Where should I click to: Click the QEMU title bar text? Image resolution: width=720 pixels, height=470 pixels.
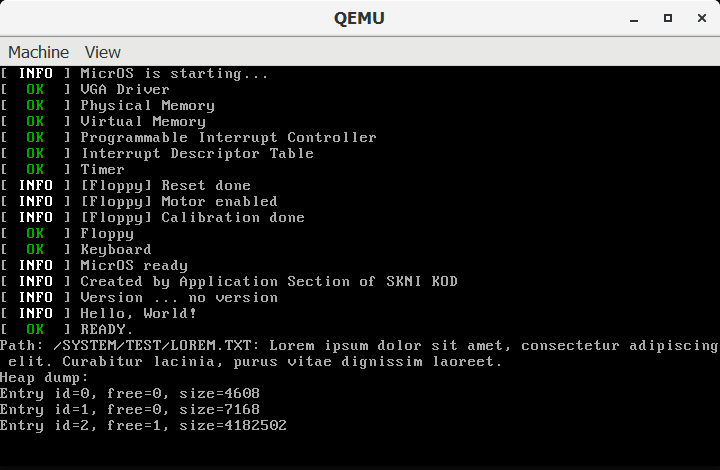[x=359, y=18]
